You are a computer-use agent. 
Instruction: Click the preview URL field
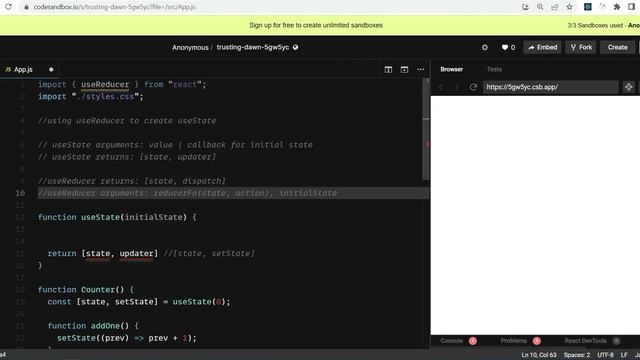pos(551,87)
